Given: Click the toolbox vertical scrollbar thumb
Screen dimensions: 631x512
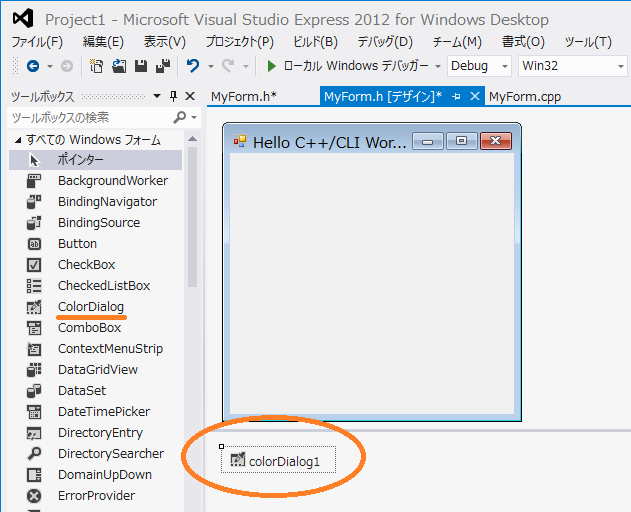Looking at the screenshot, I should [192, 217].
